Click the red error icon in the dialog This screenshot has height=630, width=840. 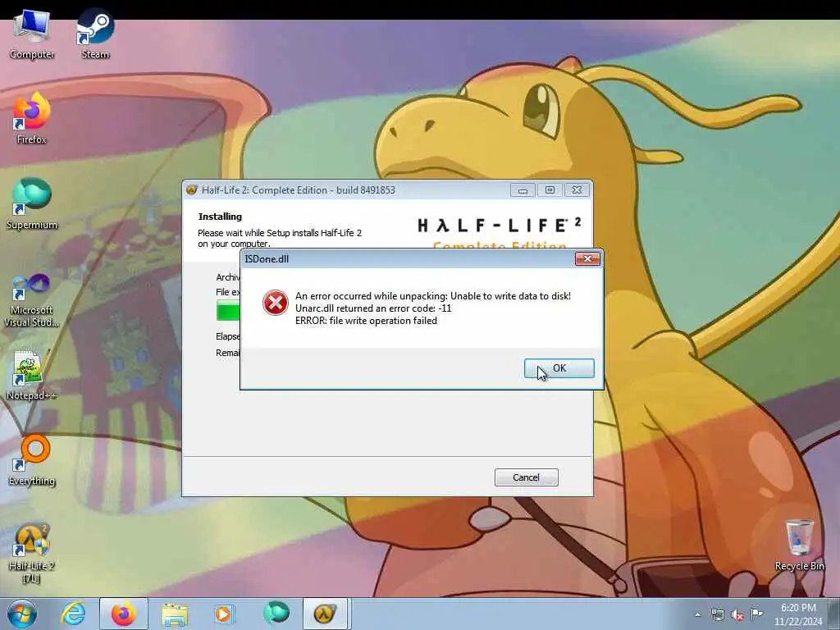click(276, 303)
